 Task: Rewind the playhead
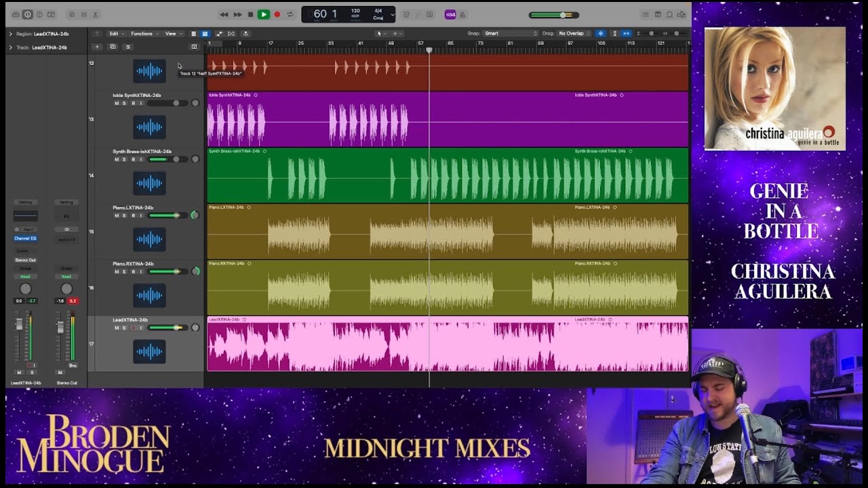click(224, 14)
